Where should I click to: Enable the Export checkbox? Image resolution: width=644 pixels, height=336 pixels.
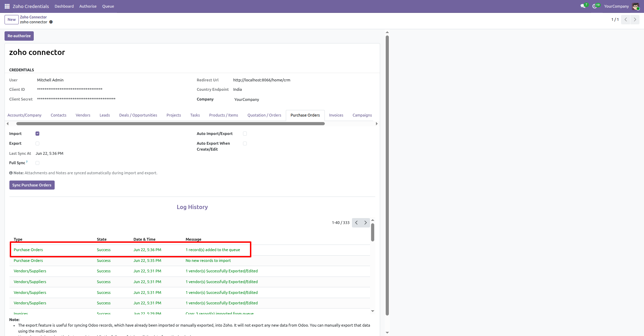pos(38,143)
